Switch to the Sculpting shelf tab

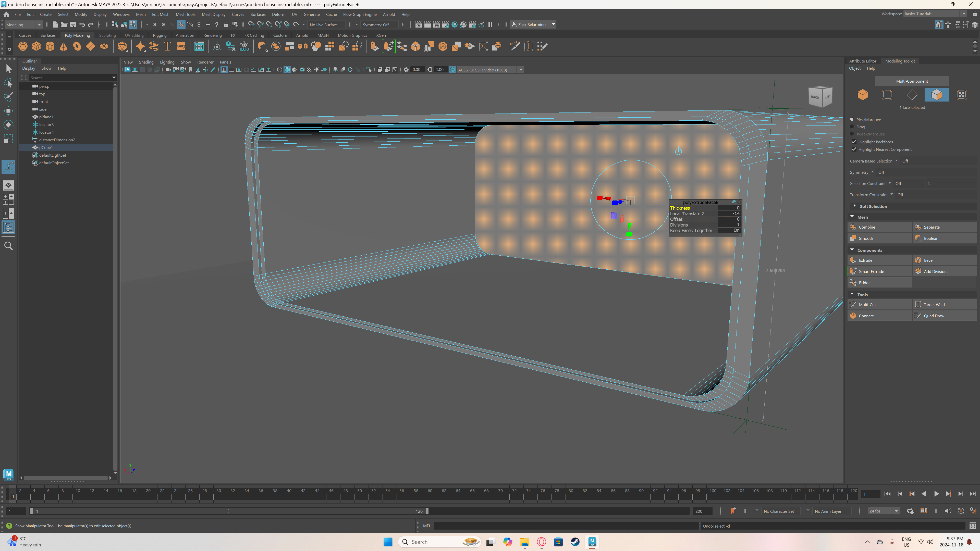(107, 35)
